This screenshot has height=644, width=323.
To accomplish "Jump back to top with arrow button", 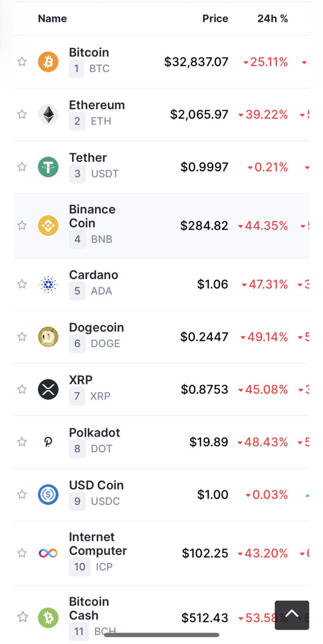I will (x=292, y=615).
